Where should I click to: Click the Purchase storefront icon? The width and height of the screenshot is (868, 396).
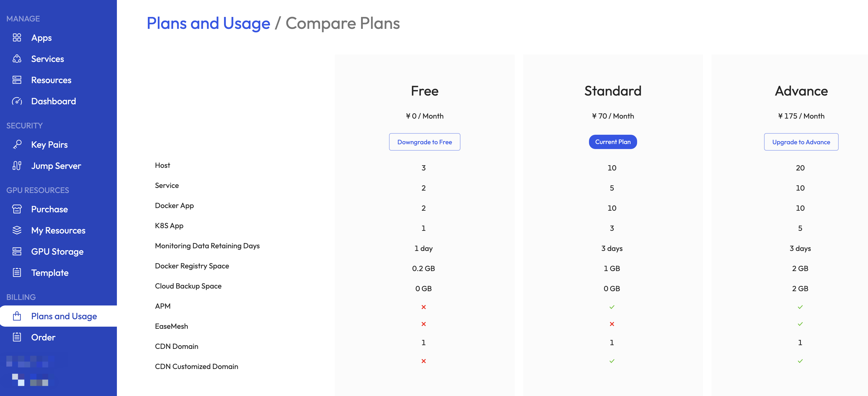coord(17,209)
